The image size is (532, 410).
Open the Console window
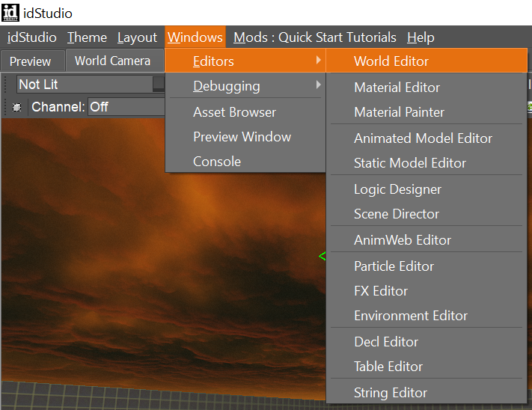coord(245,162)
